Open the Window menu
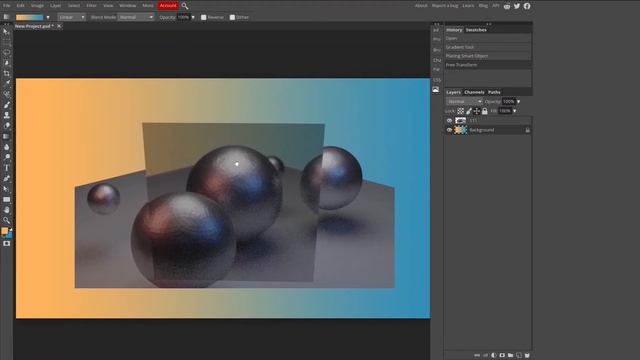 tap(128, 6)
